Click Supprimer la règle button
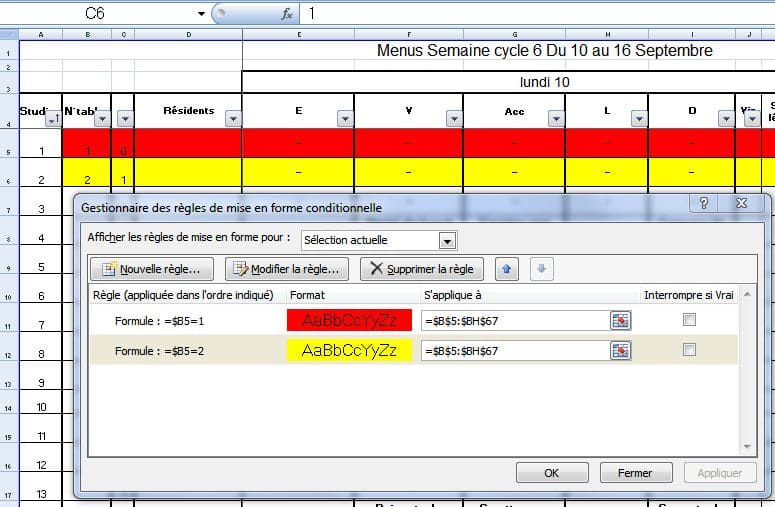This screenshot has height=507, width=775. coord(421,269)
